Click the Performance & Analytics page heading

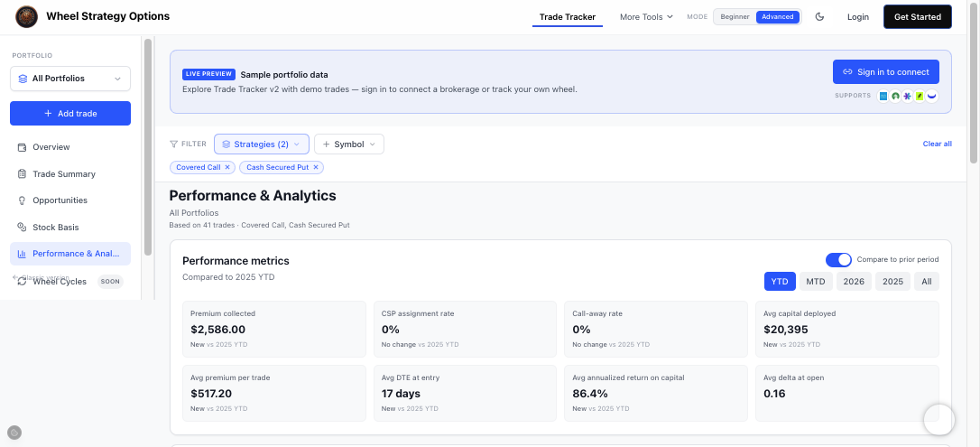click(253, 196)
